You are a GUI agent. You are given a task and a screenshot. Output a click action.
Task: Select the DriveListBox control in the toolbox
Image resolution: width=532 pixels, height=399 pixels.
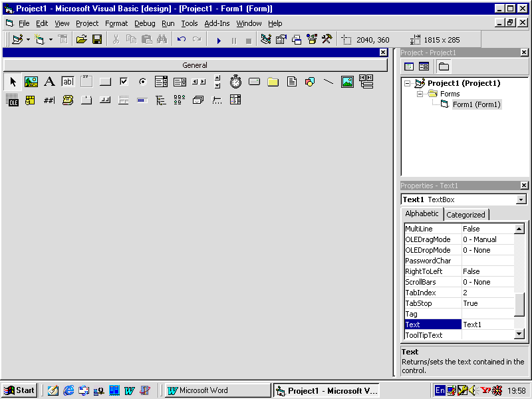(x=254, y=82)
